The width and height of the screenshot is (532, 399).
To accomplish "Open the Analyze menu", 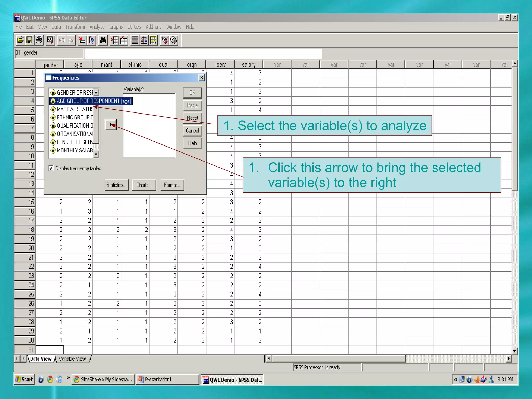I will (x=97, y=27).
